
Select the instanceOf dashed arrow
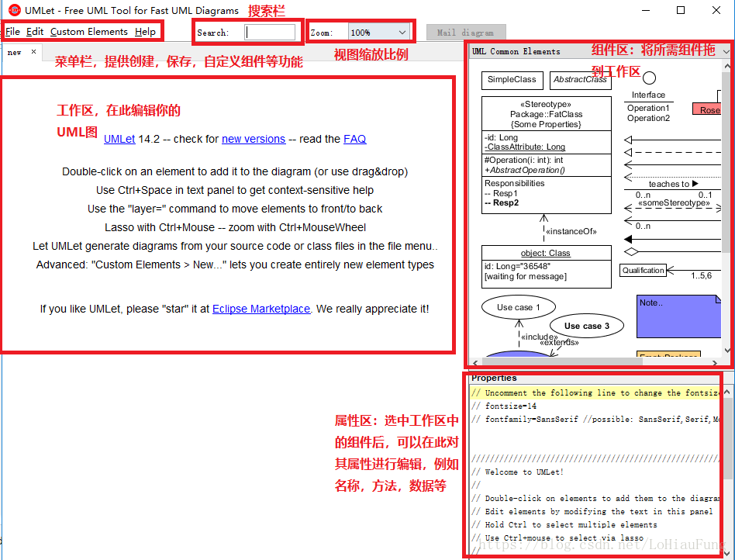click(543, 230)
